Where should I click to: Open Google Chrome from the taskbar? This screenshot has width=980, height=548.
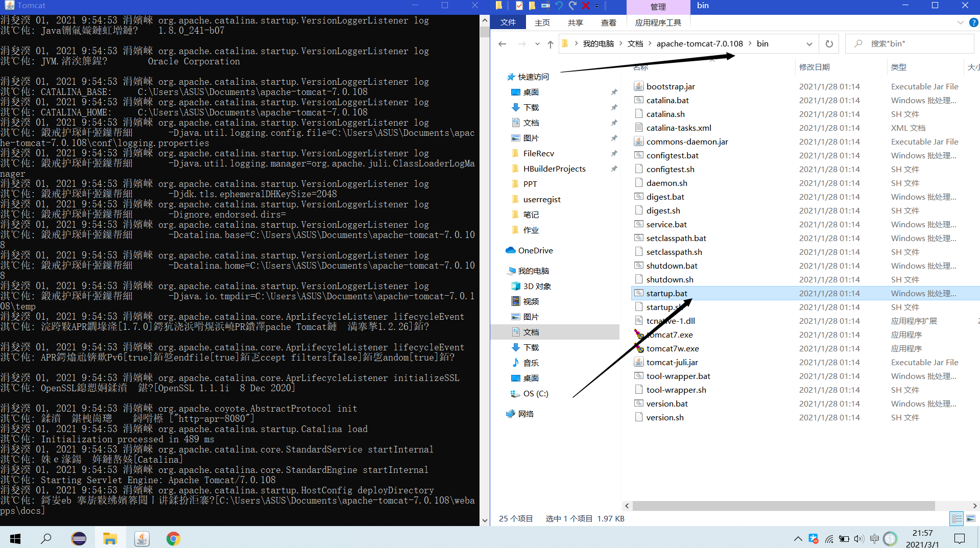[x=173, y=538]
